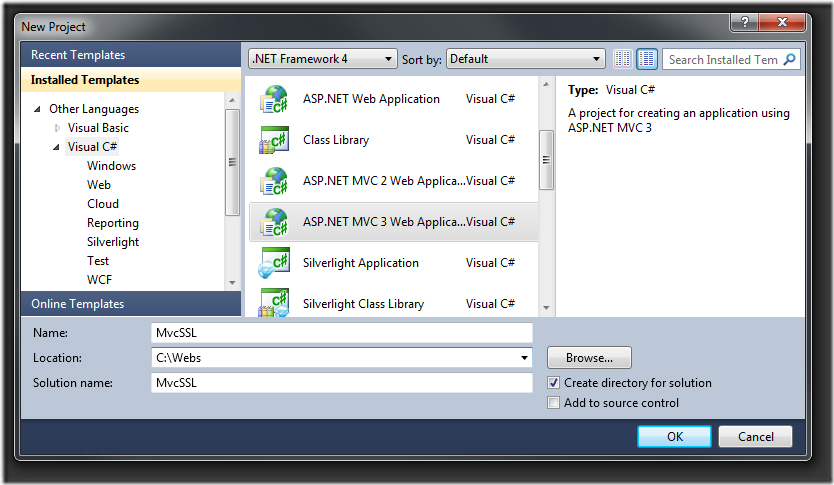This screenshot has width=834, height=485.
Task: Click the template list scroll up arrow
Action: point(546,85)
